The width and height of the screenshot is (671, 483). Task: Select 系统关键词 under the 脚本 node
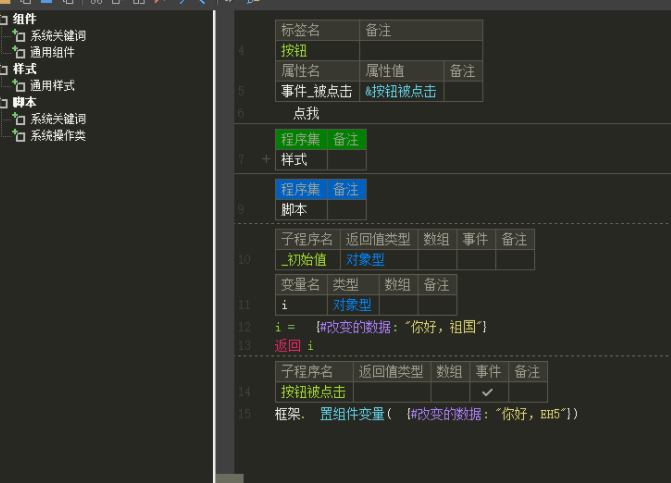click(58, 119)
